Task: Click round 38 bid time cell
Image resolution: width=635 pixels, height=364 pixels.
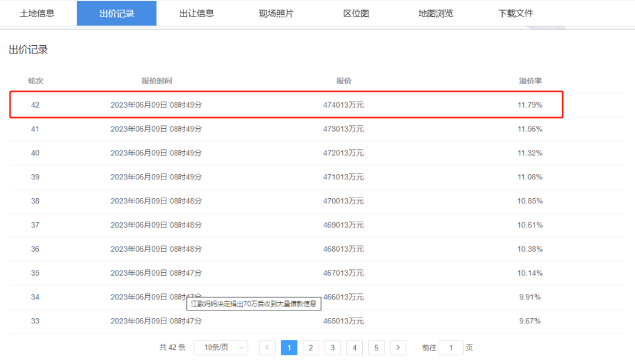Action: (x=156, y=201)
